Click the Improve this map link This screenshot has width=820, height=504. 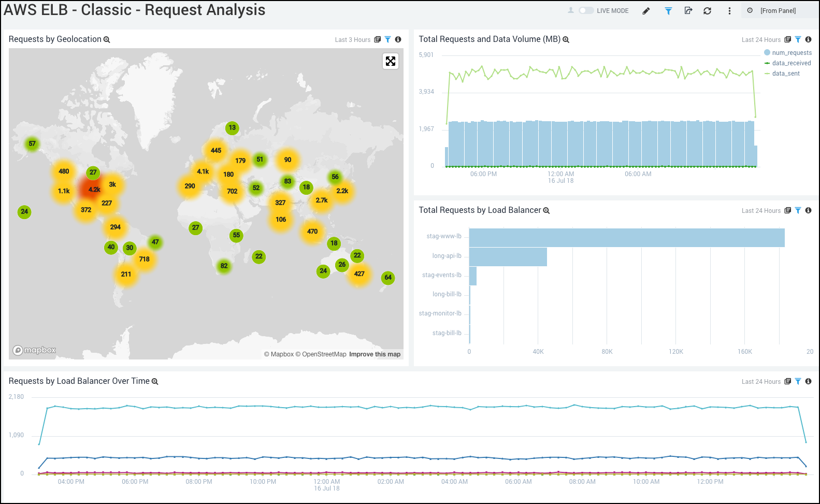(375, 354)
